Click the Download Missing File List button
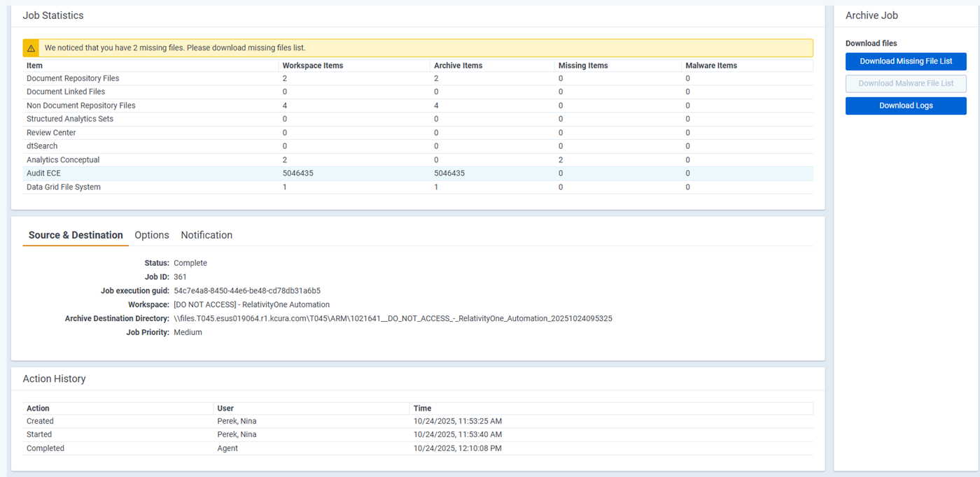 906,62
